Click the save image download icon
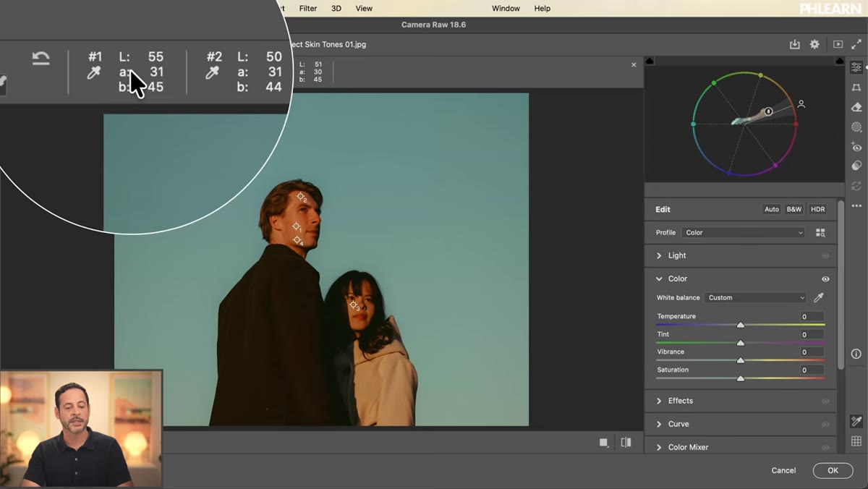Viewport: 868px width, 489px height. (x=794, y=44)
